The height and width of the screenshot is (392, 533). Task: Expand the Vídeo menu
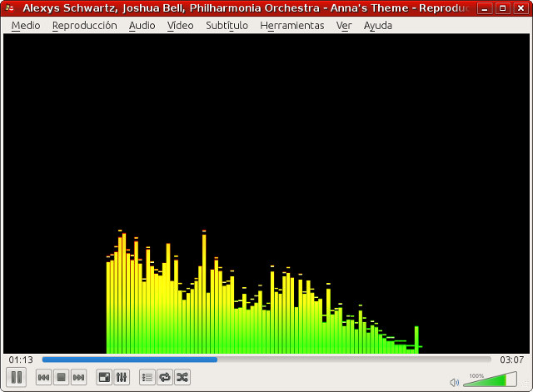pos(180,25)
